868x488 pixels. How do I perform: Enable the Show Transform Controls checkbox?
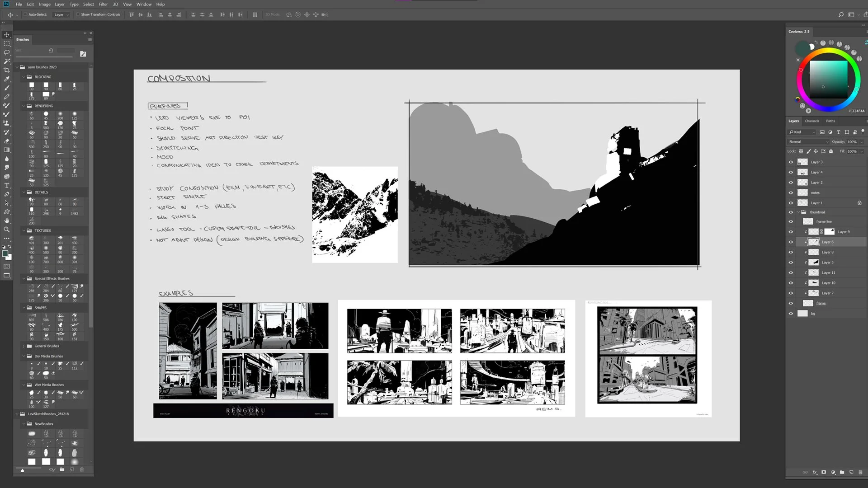click(x=78, y=14)
